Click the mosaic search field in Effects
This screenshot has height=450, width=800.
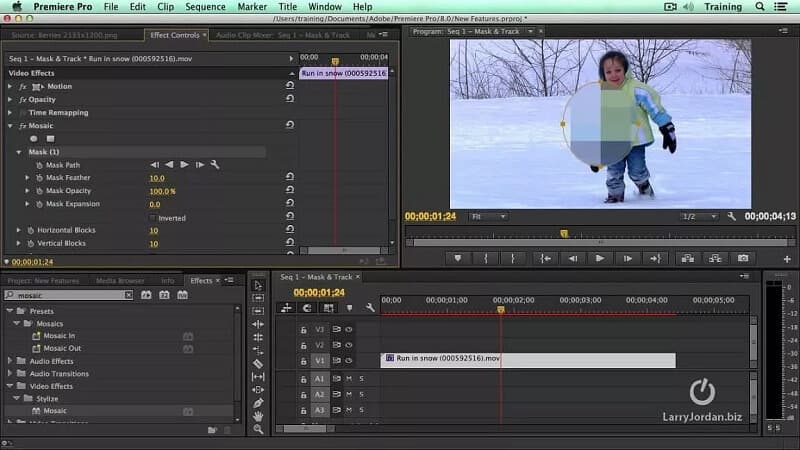pos(68,295)
